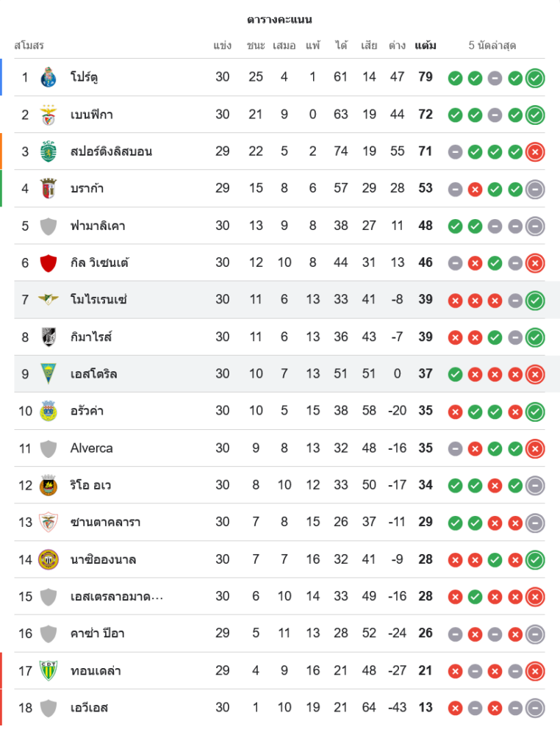The width and height of the screenshot is (560, 735).
Task: Open the โมไรเรนเซ่ team link
Action: click(x=98, y=300)
